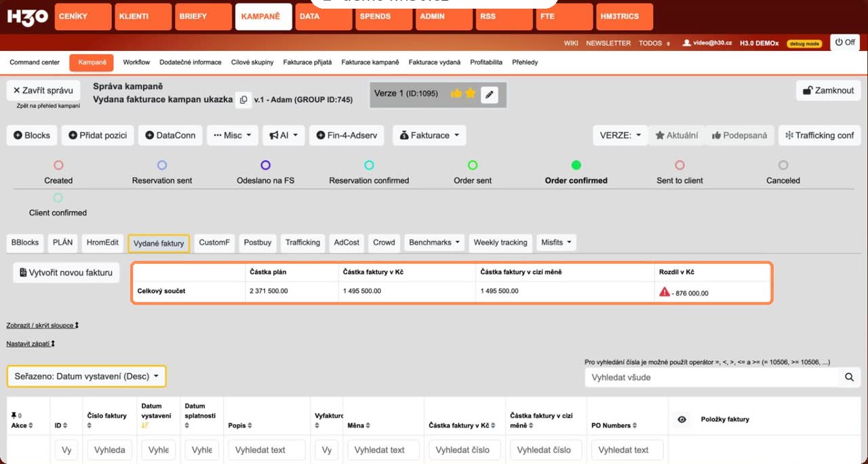Copy the campaign name with the duplicate icon

243,100
